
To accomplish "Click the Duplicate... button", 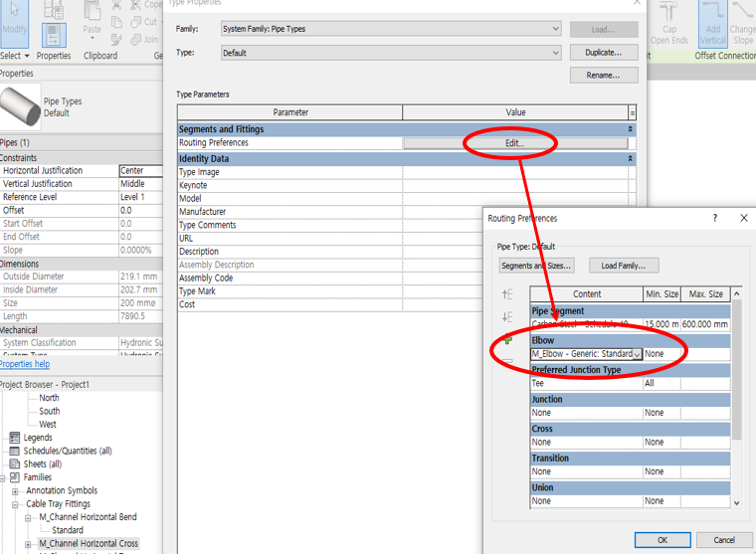I will click(x=604, y=52).
